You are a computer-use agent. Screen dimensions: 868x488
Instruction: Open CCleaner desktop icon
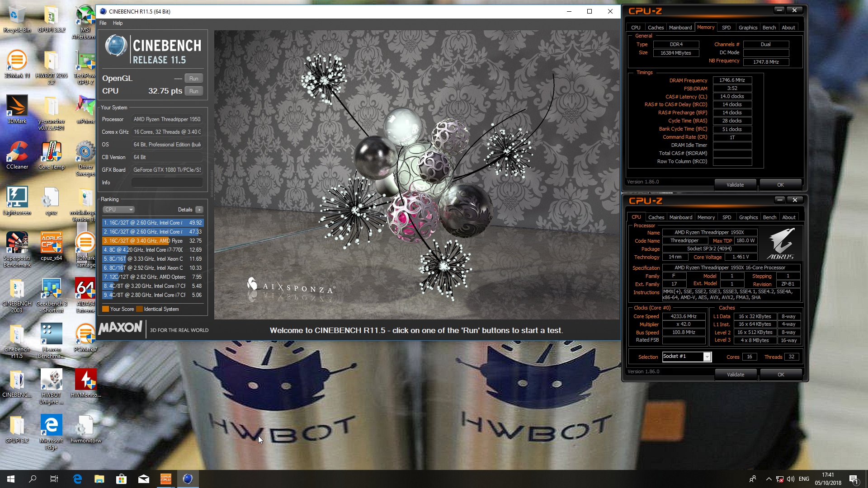(x=17, y=155)
